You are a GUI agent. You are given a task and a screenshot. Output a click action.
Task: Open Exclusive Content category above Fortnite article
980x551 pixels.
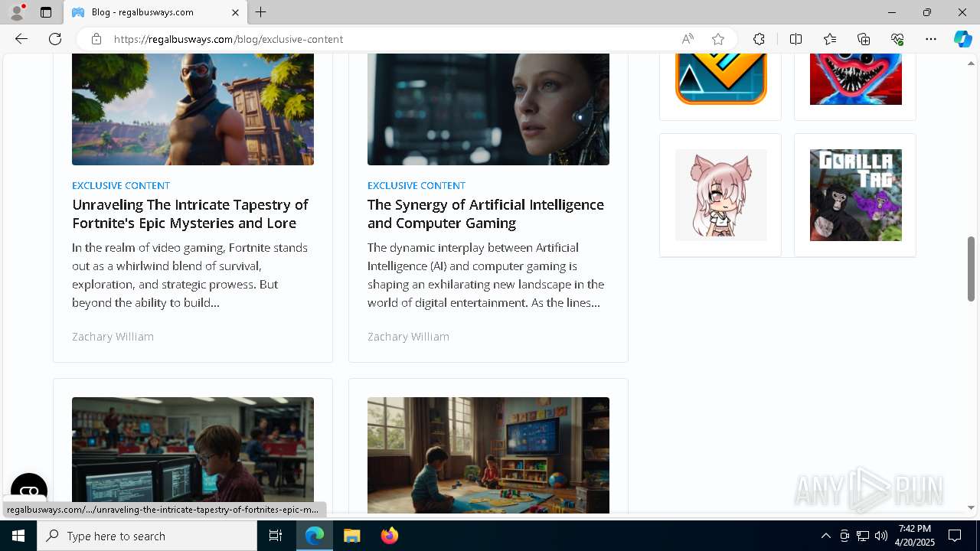pos(121,185)
